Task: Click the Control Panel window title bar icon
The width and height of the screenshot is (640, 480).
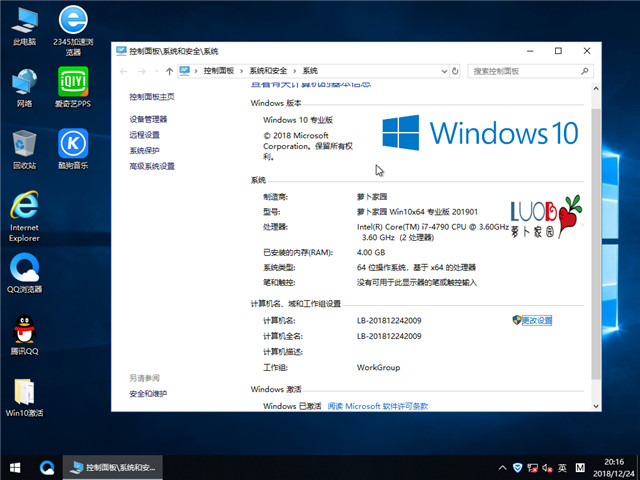Action: [121, 51]
